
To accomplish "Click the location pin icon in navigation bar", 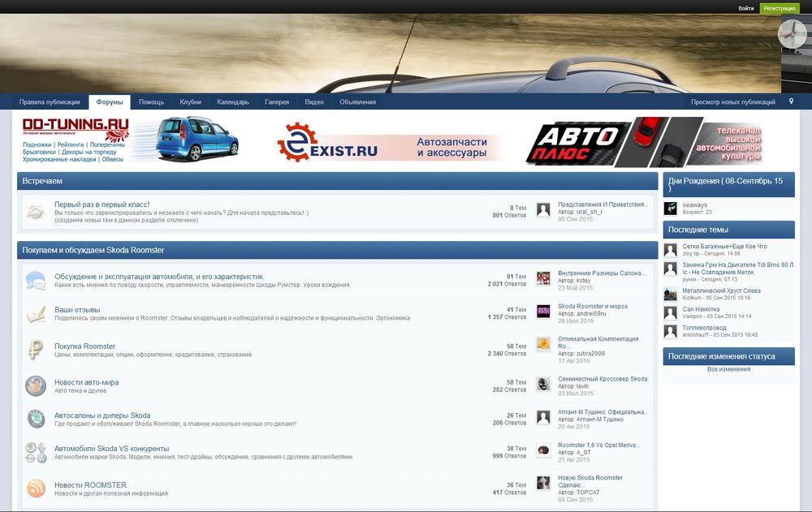I will coord(791,101).
